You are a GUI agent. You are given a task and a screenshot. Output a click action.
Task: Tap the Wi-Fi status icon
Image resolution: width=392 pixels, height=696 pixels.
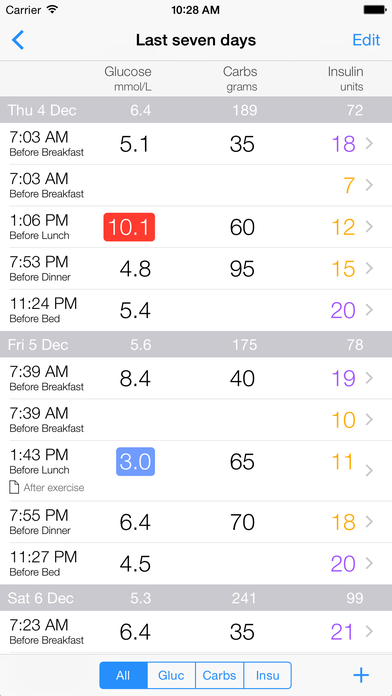click(x=53, y=9)
